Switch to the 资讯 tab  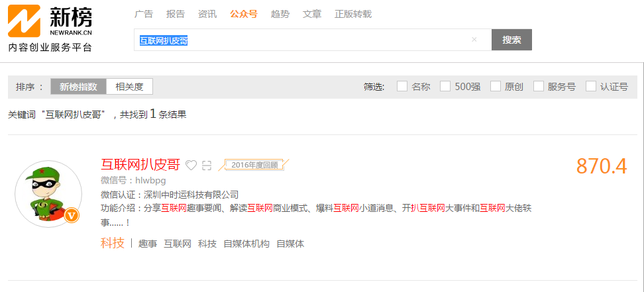[207, 14]
